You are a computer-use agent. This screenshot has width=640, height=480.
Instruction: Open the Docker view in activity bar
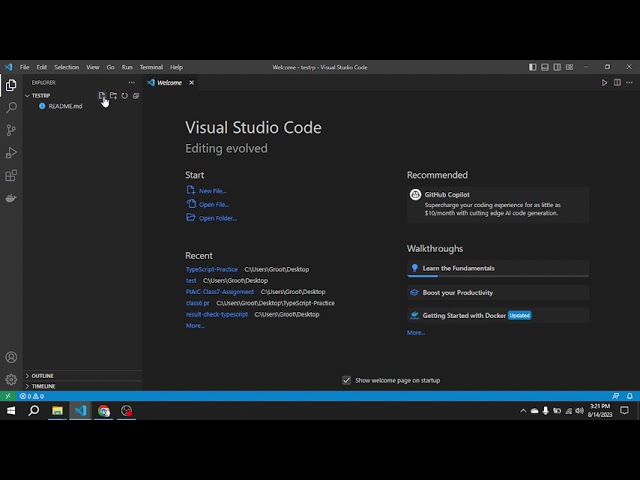tap(11, 198)
